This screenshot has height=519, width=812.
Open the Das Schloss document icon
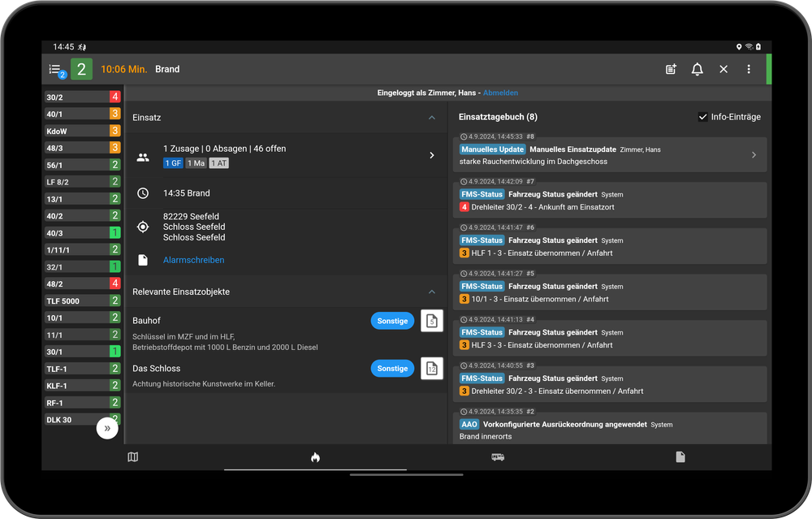click(x=432, y=368)
